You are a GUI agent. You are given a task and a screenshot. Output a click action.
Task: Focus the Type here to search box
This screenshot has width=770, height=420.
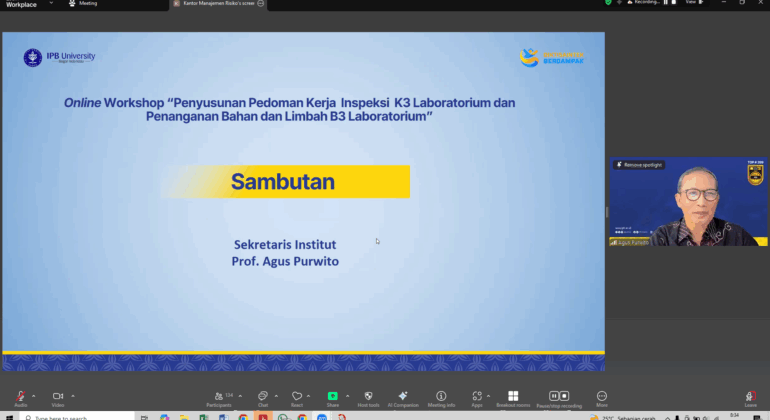pos(78,418)
